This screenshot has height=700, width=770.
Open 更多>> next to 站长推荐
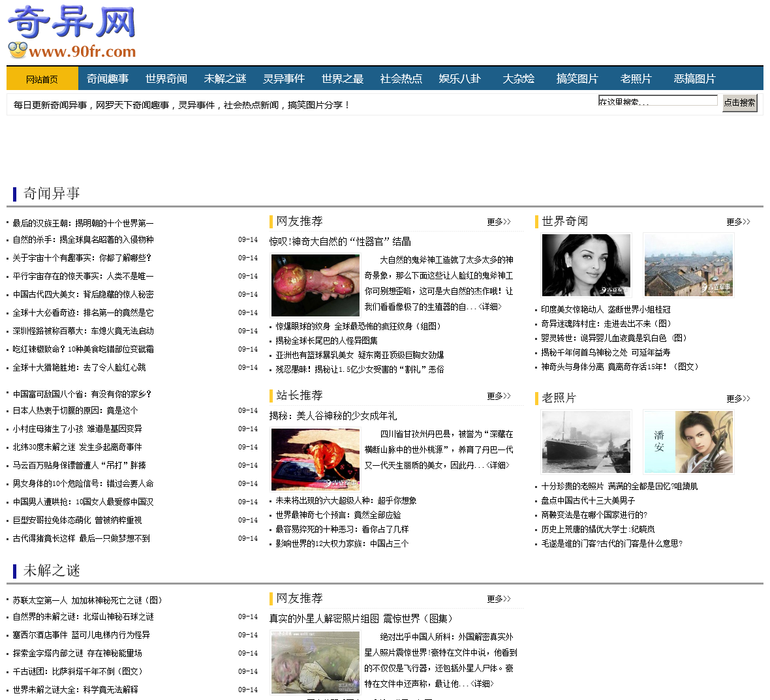(499, 396)
